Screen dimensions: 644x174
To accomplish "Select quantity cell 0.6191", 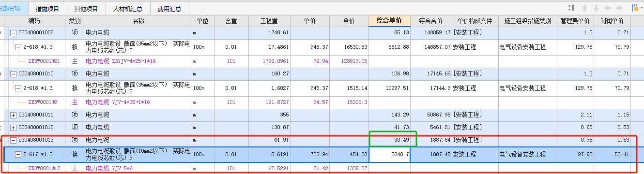I will (269, 155).
